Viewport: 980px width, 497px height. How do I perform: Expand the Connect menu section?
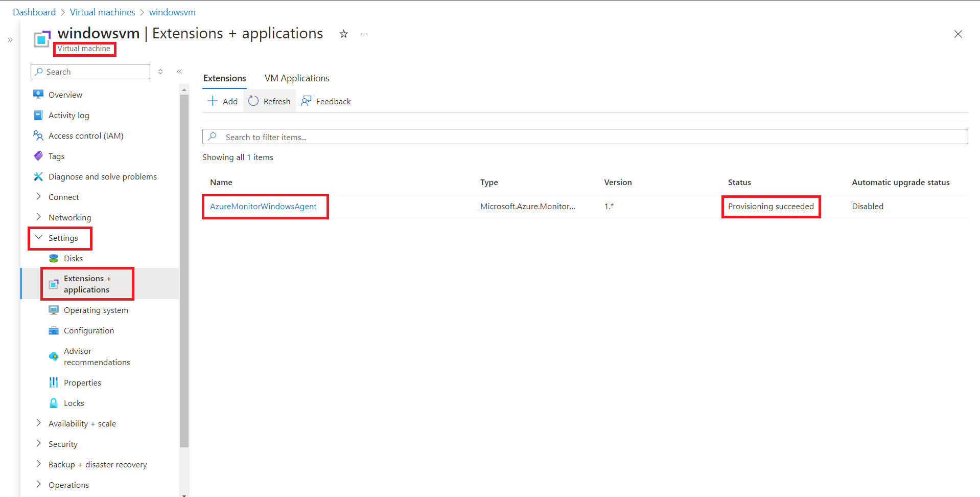(x=38, y=196)
